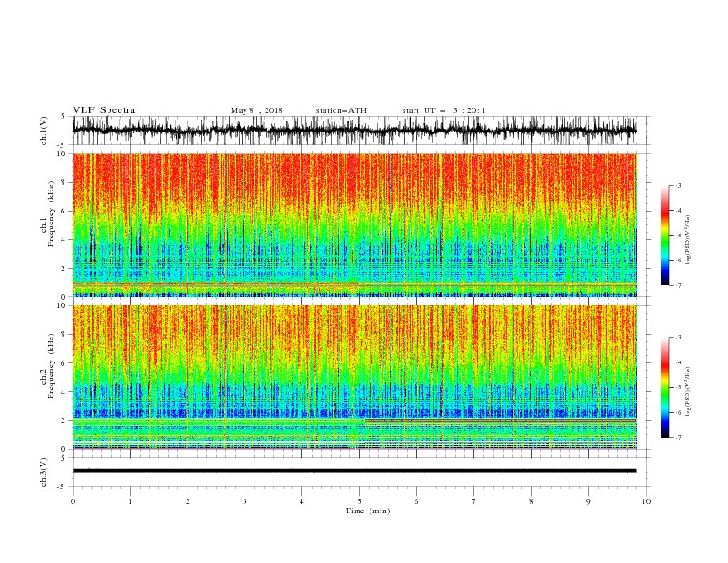Click time axis tick label "9"
Screen dimensions: 728x563
coord(588,501)
